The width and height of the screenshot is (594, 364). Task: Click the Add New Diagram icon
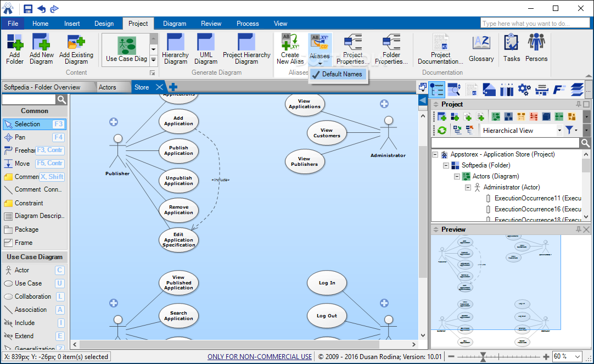[41, 49]
